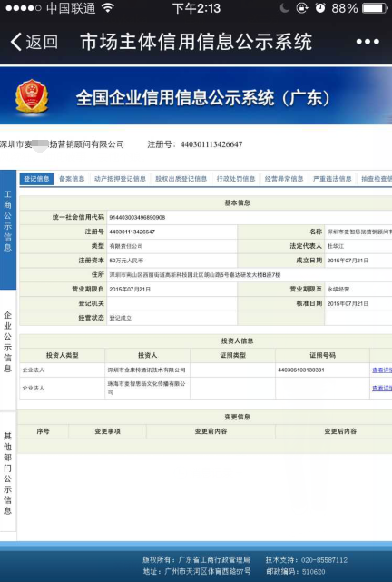
Task: Select the 登记信息 tab
Action: coord(36,179)
